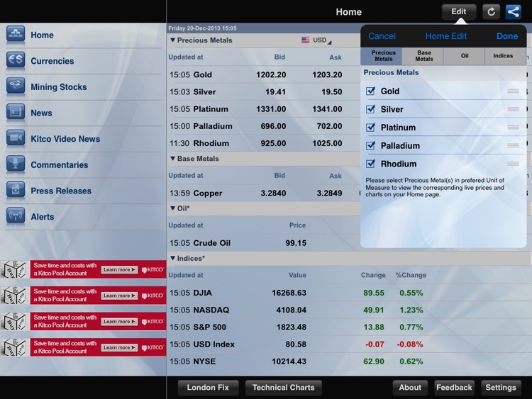Open the Rhodium price row
This screenshot has height=399, width=532.
263,143
